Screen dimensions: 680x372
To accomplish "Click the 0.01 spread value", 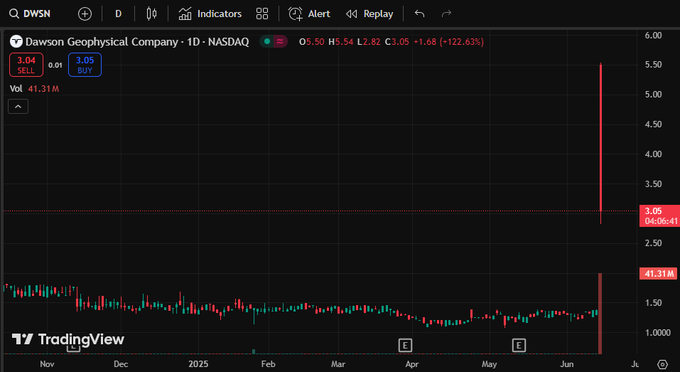I will point(55,65).
